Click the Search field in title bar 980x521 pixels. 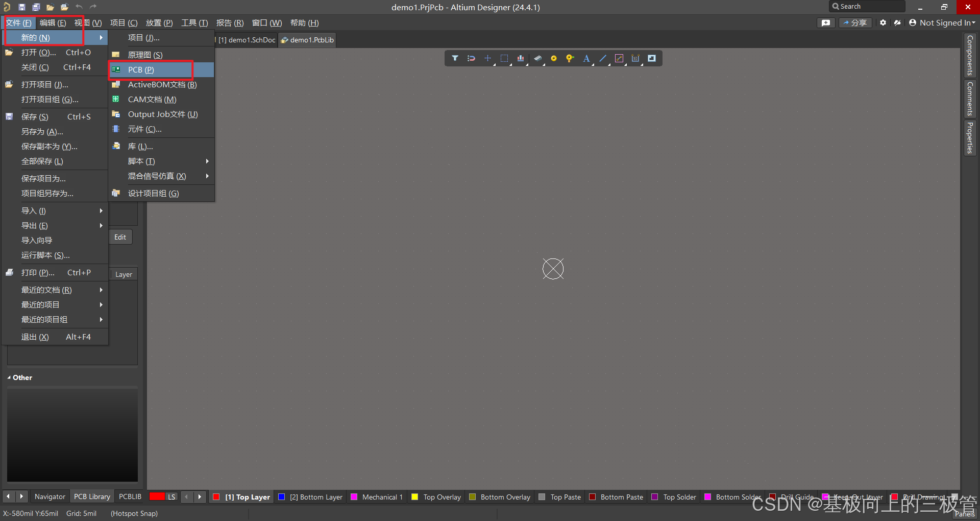pos(867,6)
